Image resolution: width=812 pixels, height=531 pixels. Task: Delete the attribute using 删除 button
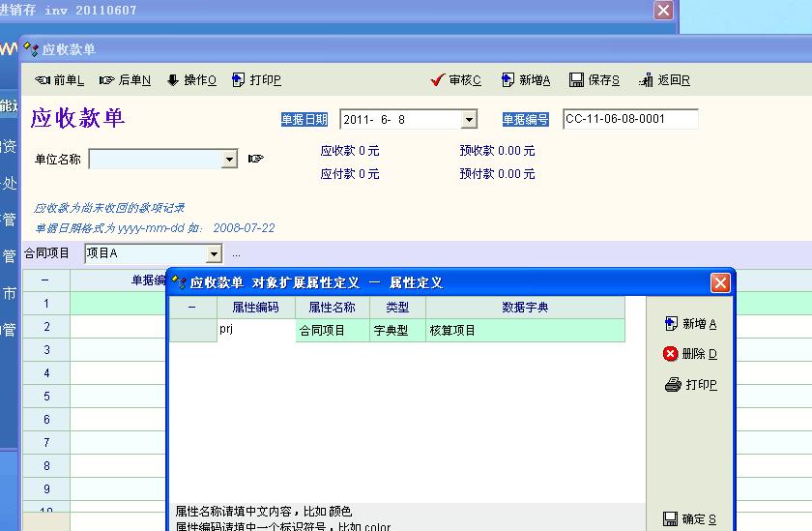(691, 354)
